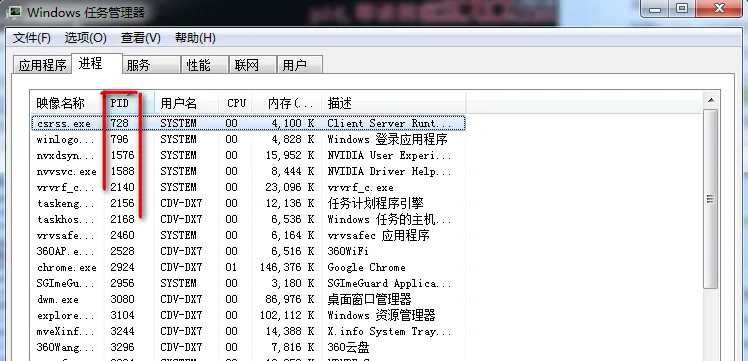748x361 pixels.
Task: Click description Google Chrome
Action: coord(366,267)
